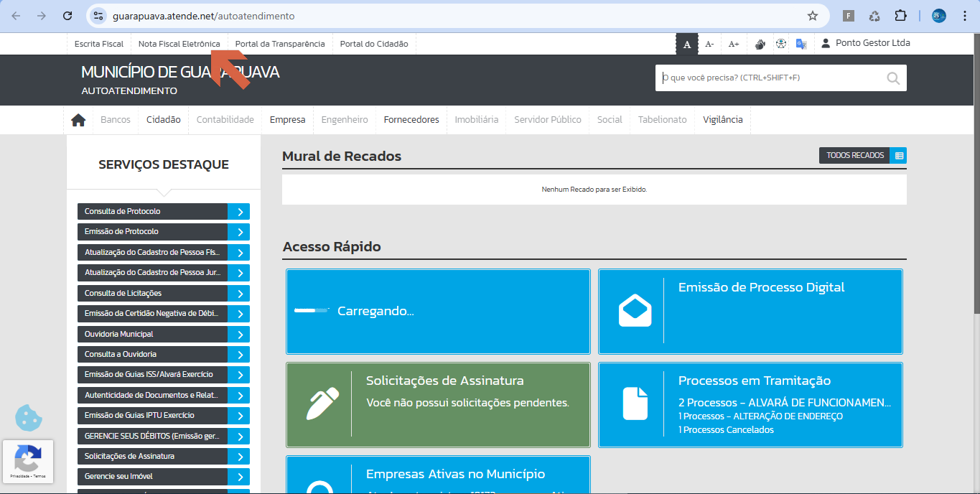
Task: Open Portal da Transparência
Action: pyautogui.click(x=280, y=44)
